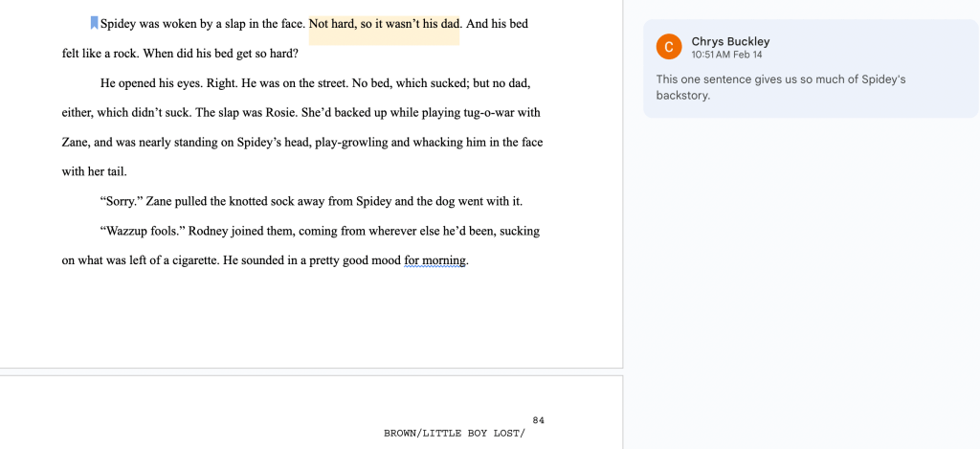Click the highlighted text "Not hard, so it wasn't his dad"
This screenshot has height=449, width=980.
pos(384,24)
